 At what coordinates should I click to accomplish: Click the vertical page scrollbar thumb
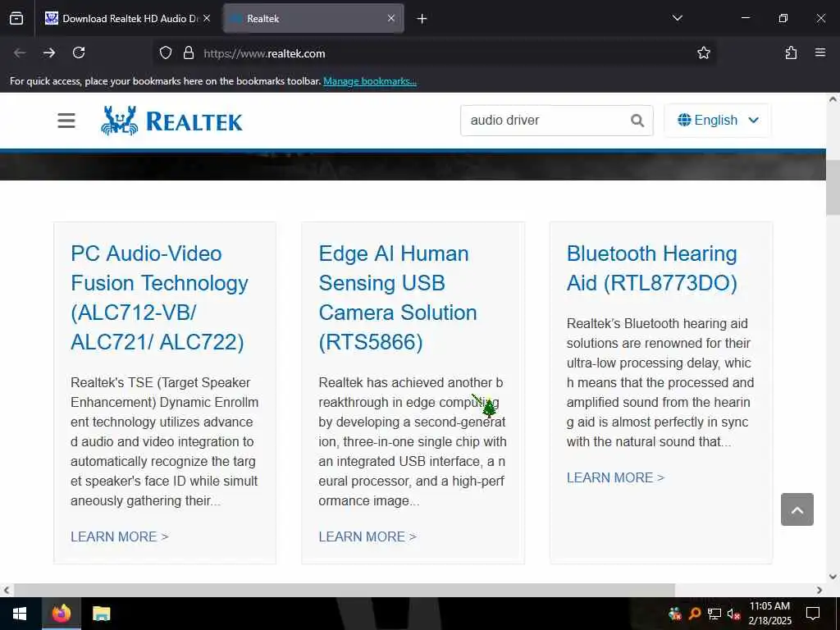[833, 188]
